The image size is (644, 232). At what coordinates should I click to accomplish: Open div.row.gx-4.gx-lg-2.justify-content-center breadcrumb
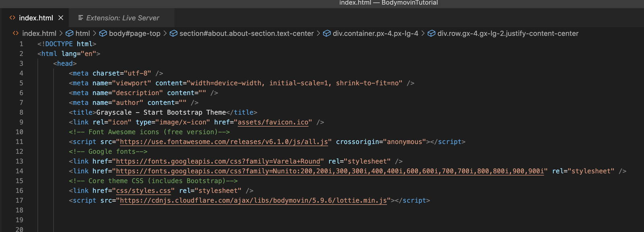[x=508, y=33]
